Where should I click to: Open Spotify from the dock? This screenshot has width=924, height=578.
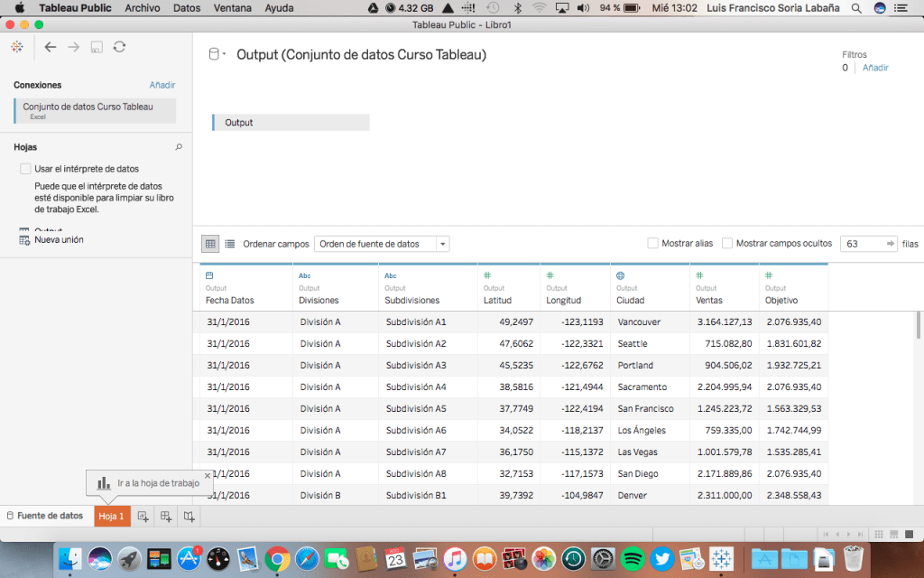[x=633, y=558]
